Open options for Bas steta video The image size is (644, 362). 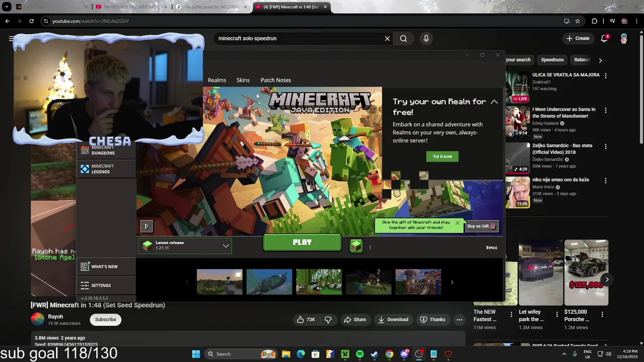(x=606, y=147)
